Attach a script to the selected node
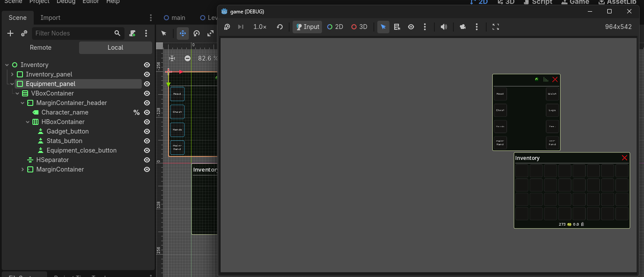 coord(133,33)
